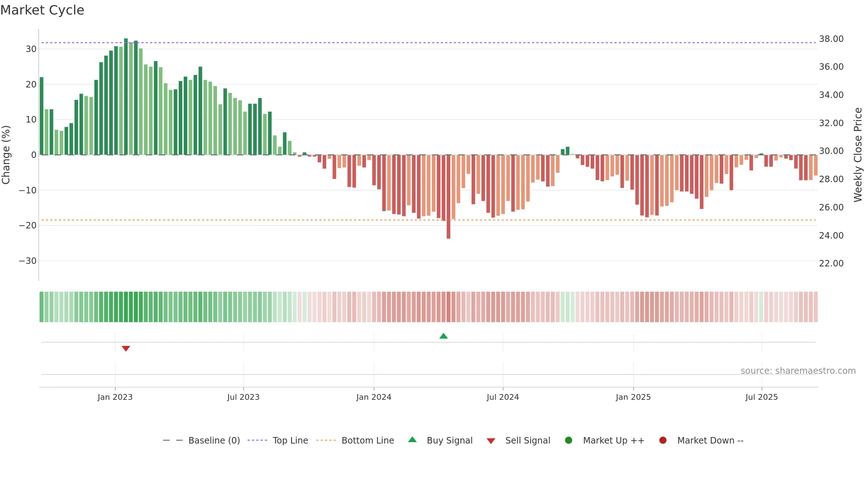The image size is (868, 488).
Task: Toggle the Baseline (0) legend entry
Action: (x=201, y=440)
